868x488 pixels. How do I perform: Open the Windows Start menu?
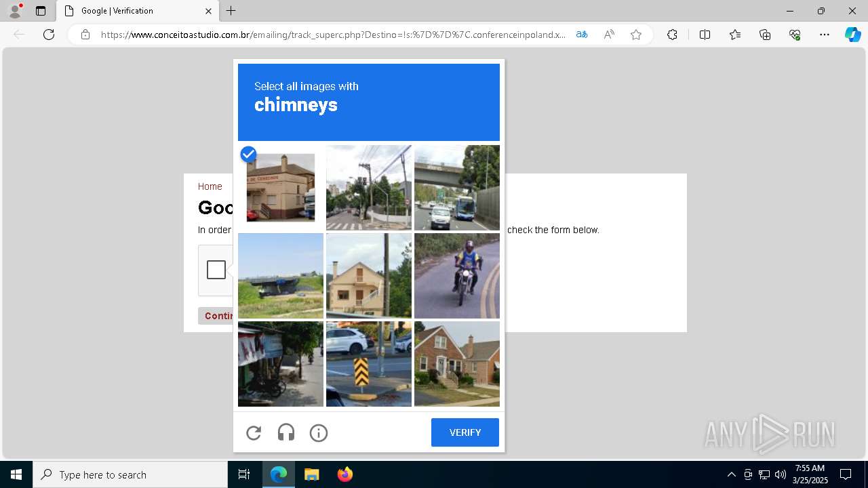coord(16,474)
